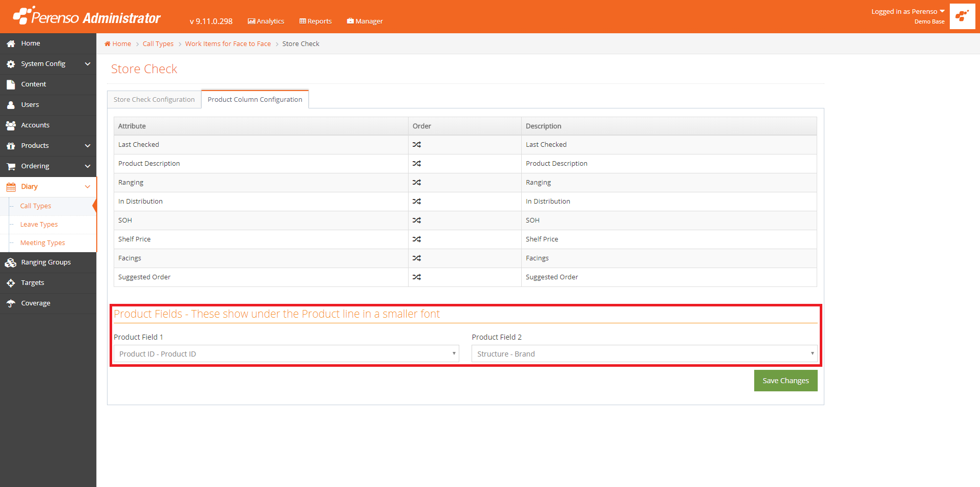Screen dimensions: 980x487
Task: Click the version number v 9.11.0.298
Action: pos(211,21)
